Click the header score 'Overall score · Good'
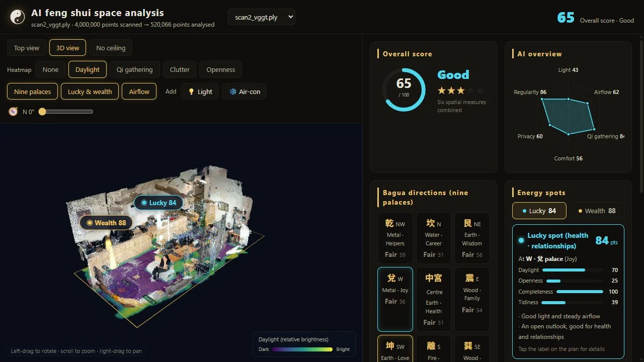 [x=607, y=21]
